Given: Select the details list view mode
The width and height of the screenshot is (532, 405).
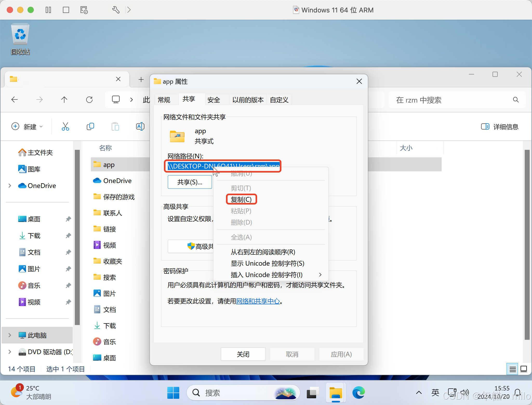Looking at the screenshot, I should pos(513,369).
